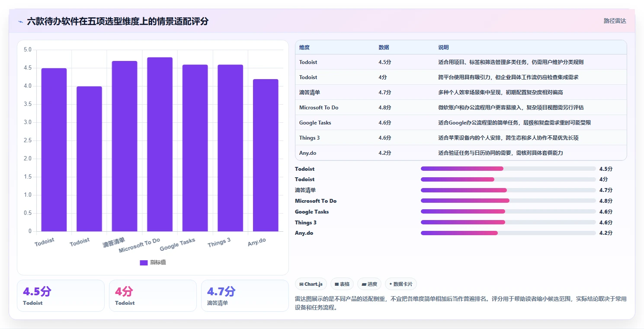The image size is (644, 329).
Task: Click the table description starting 适合苹果设备内
Action: [508, 138]
